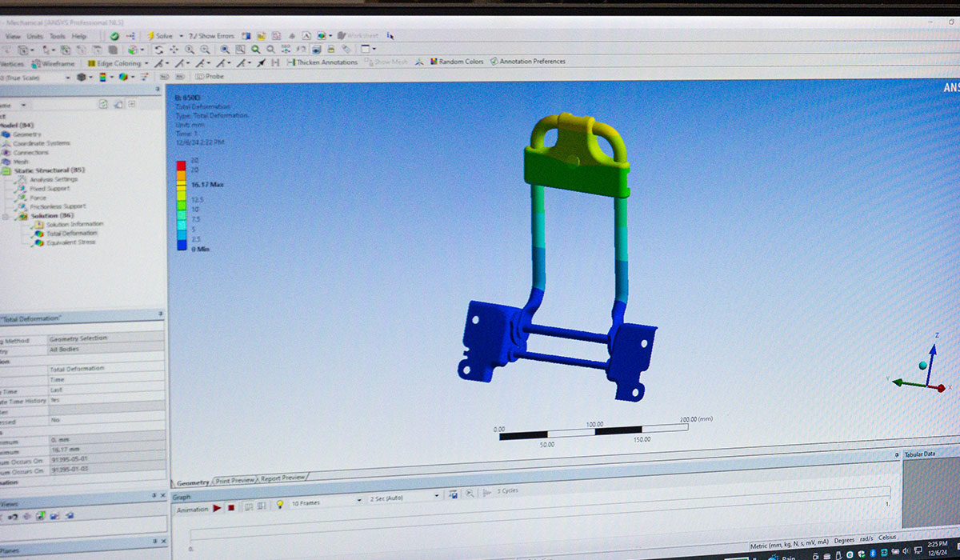Play the deformation animation in the Graph panel

216,509
